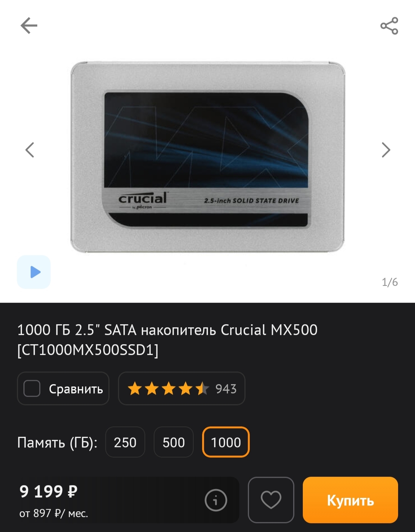Tap the 9 199 ₽ price
The image size is (415, 532).
tap(48, 492)
